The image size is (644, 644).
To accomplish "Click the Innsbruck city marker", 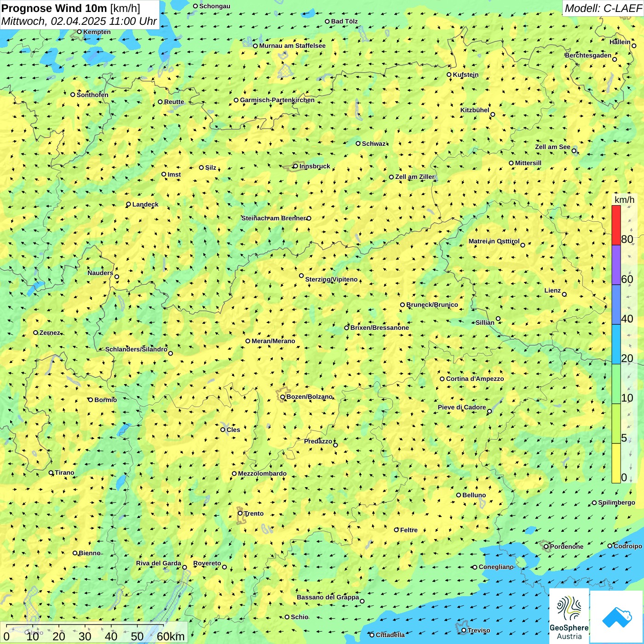I will click(296, 166).
